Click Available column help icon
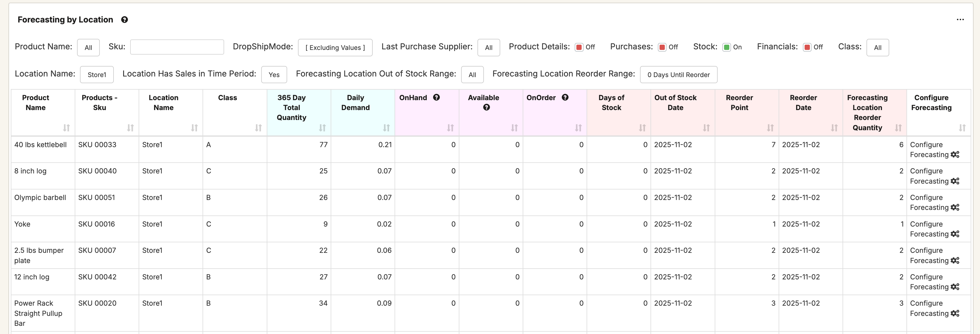The width and height of the screenshot is (980, 334). 486,108
